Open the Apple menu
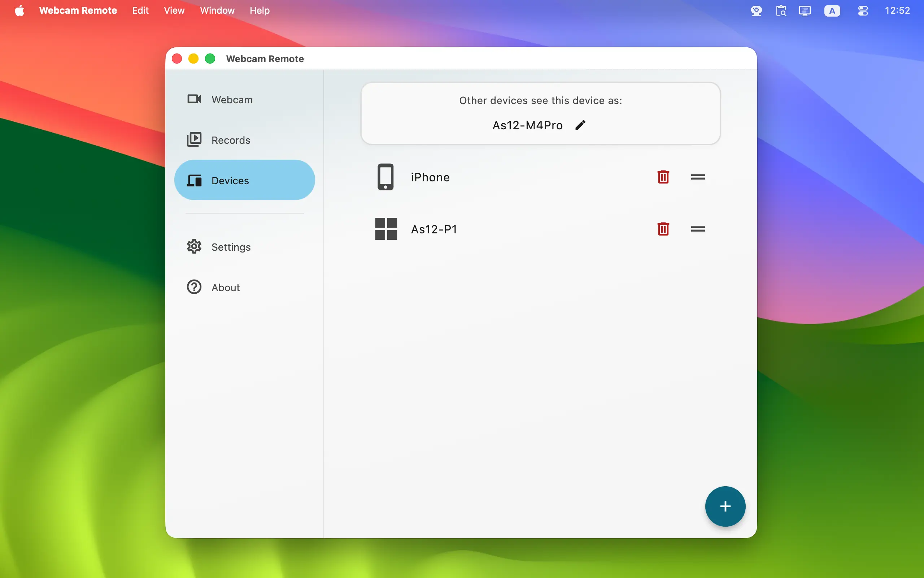The height and width of the screenshot is (578, 924). [x=19, y=10]
